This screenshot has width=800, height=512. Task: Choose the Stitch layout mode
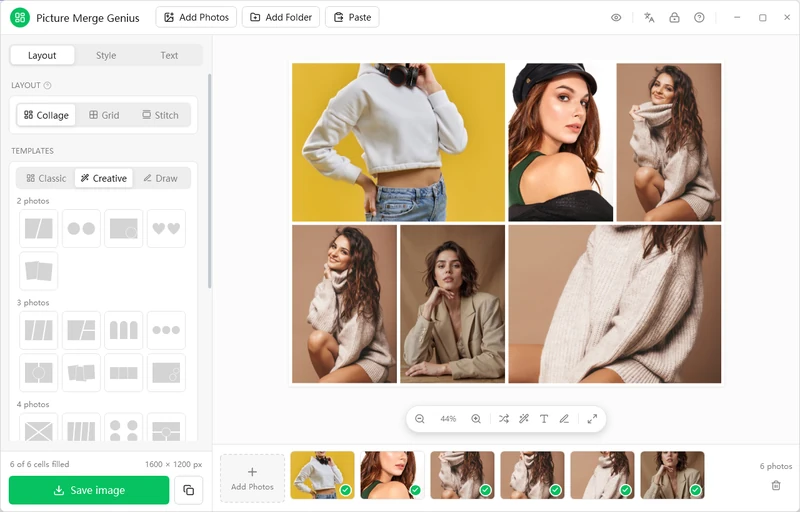(160, 115)
